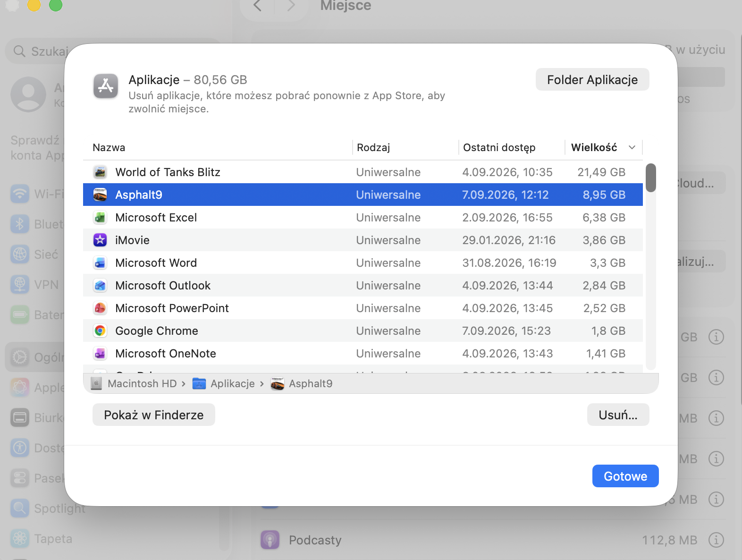Image resolution: width=742 pixels, height=560 pixels.
Task: Click the info icon on Podcasty row
Action: (x=716, y=540)
